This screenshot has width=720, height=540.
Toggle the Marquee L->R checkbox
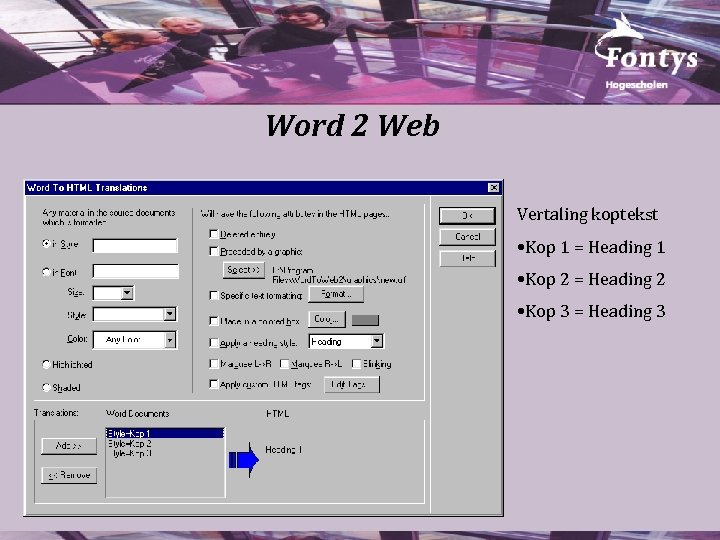214,364
